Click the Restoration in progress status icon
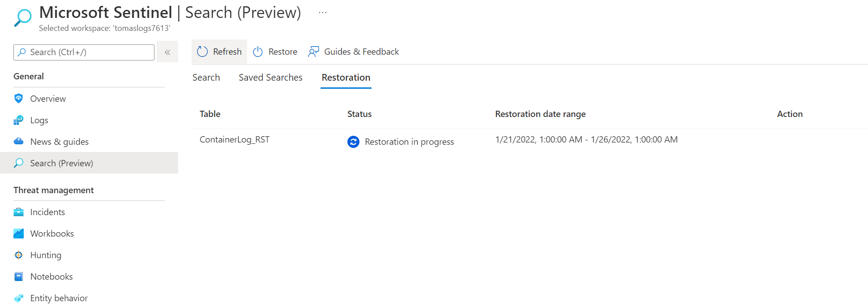The image size is (868, 307). 353,142
